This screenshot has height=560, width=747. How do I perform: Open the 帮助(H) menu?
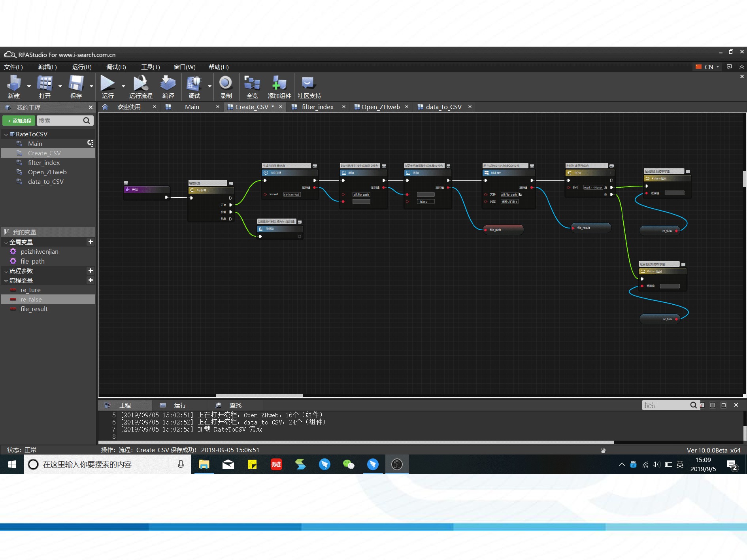pyautogui.click(x=219, y=67)
